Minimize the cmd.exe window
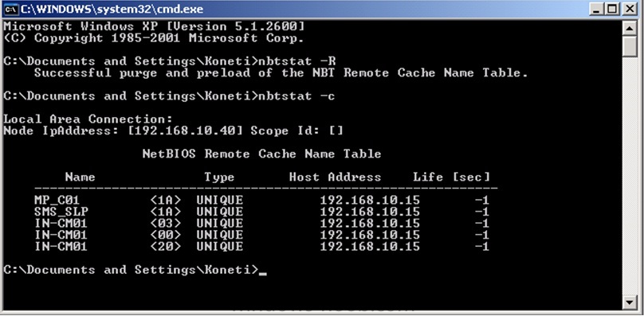This screenshot has width=644, height=316. click(x=596, y=9)
